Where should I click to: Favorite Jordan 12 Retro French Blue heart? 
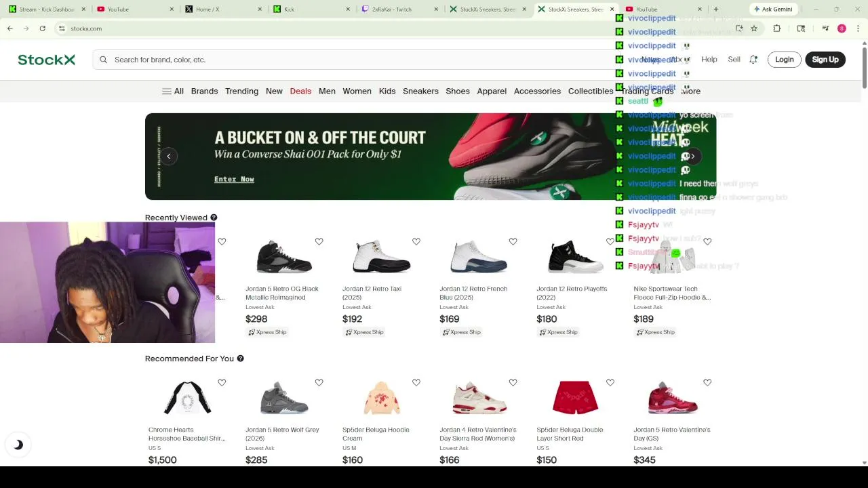point(513,241)
